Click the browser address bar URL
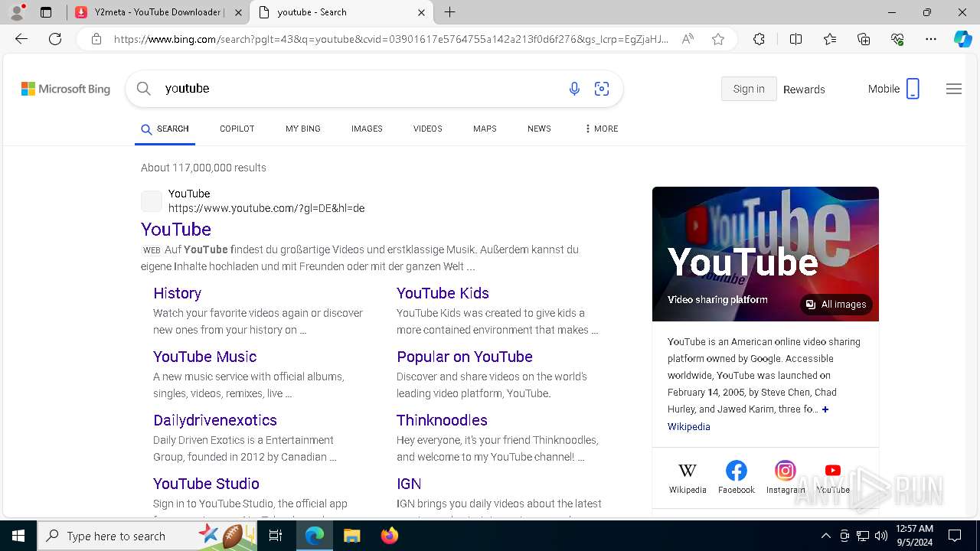Viewport: 980px width, 551px height. tap(390, 39)
